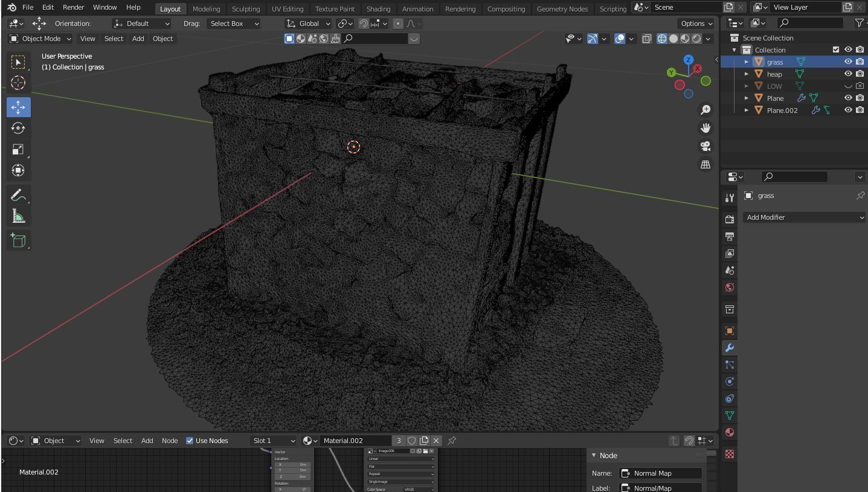Open the Scene properties tab

click(x=730, y=270)
